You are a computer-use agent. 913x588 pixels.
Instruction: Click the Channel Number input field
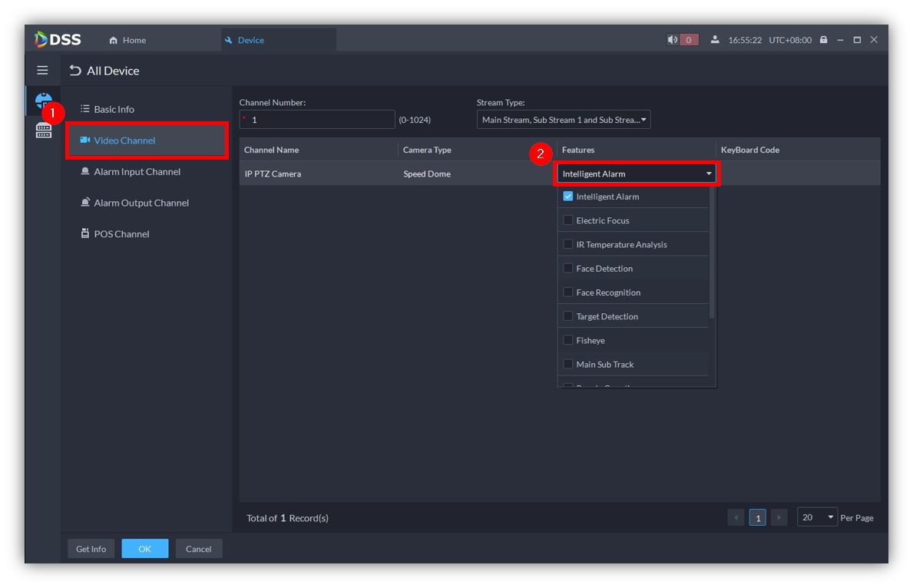coord(317,120)
